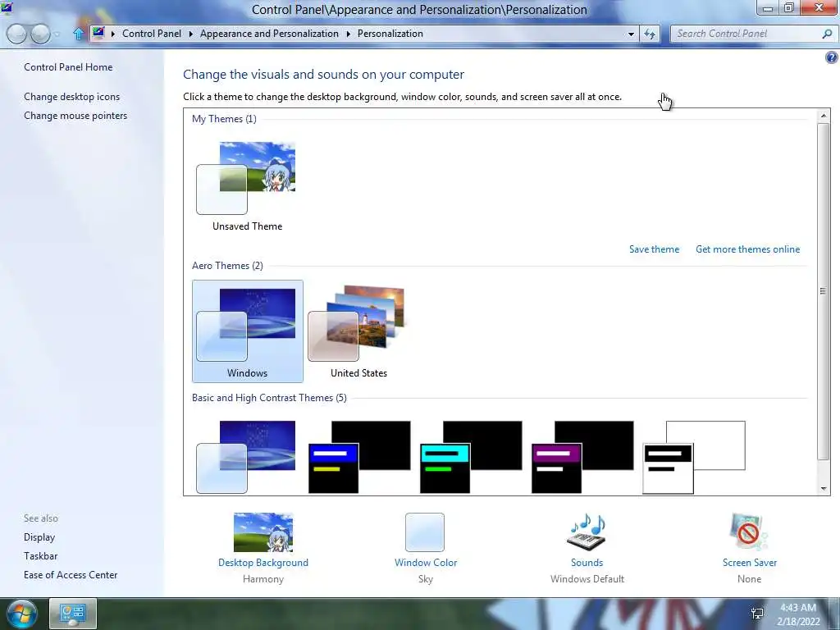Click Get more themes online link

click(747, 249)
